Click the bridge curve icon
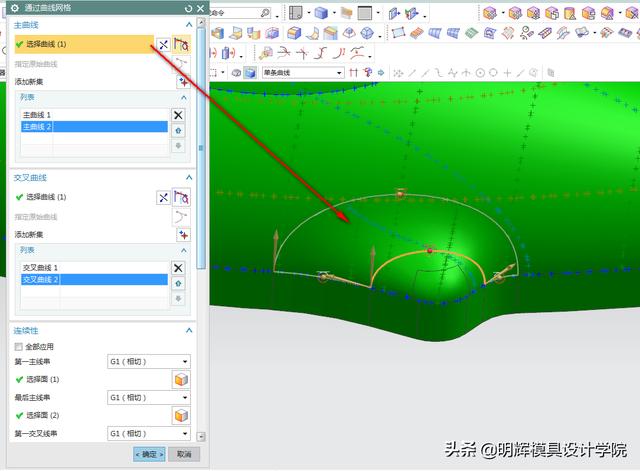 tap(322, 53)
